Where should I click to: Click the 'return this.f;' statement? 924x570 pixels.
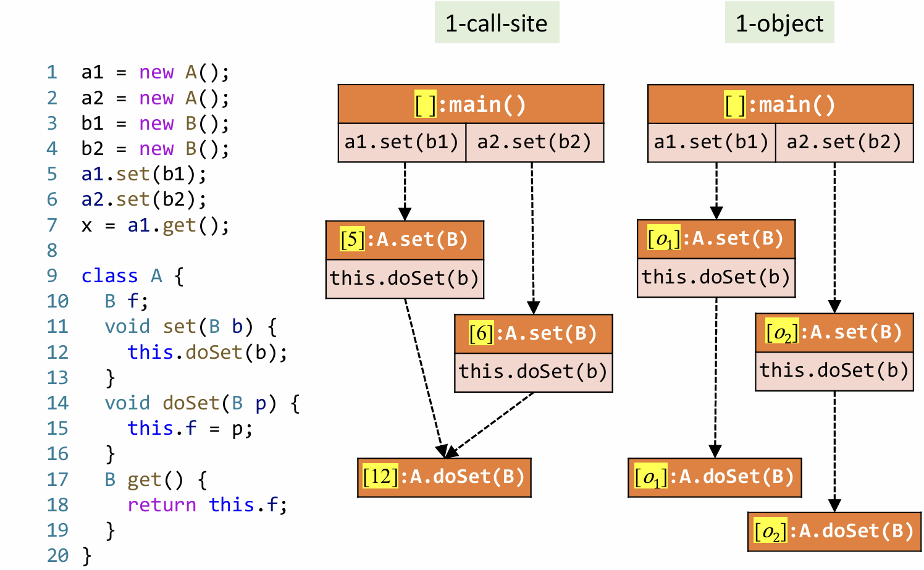pos(207,505)
